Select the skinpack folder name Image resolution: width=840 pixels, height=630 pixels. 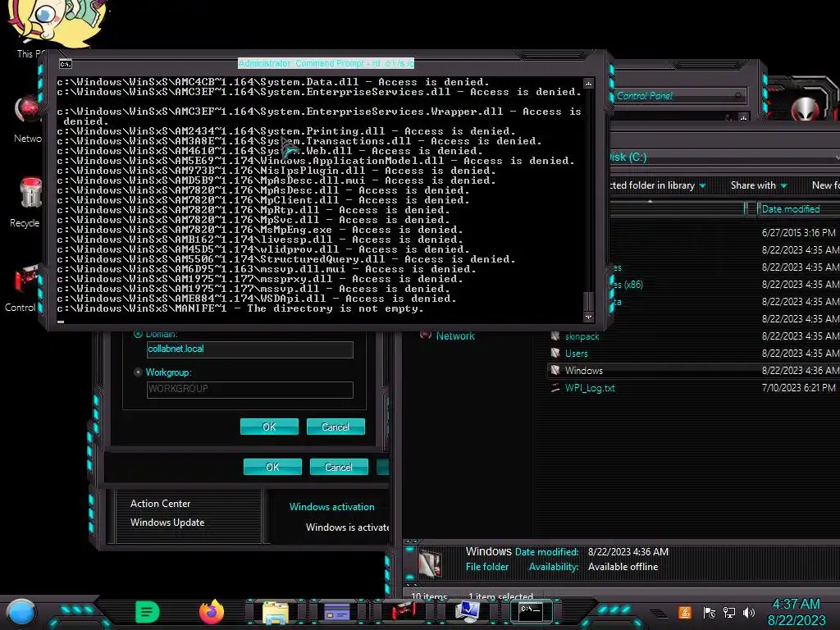tap(582, 336)
